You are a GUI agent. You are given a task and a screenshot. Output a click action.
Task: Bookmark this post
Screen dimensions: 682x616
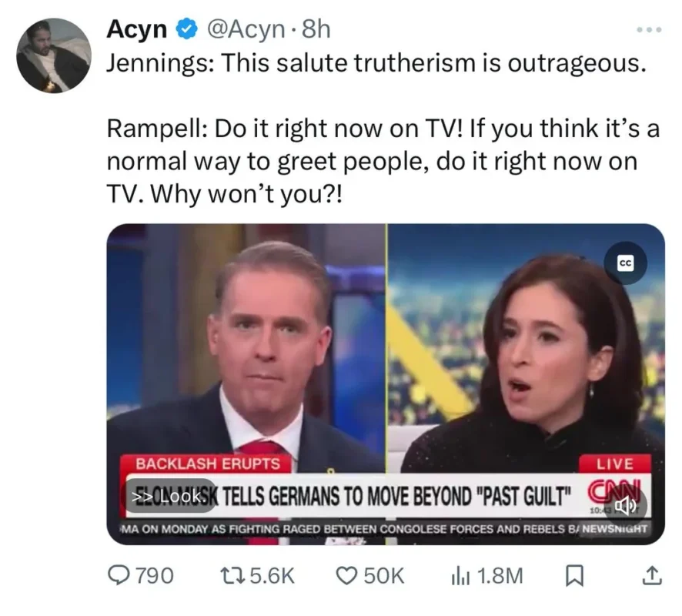[573, 574]
